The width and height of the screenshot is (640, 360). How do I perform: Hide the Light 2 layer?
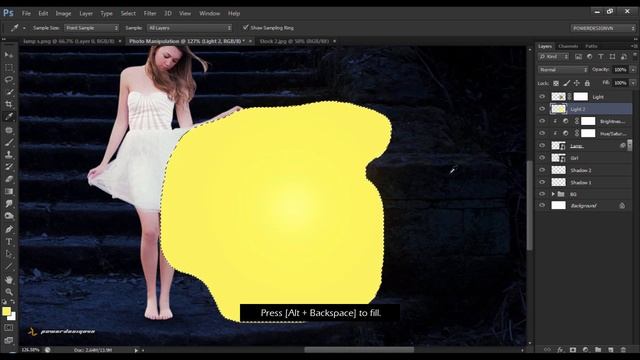coord(542,109)
